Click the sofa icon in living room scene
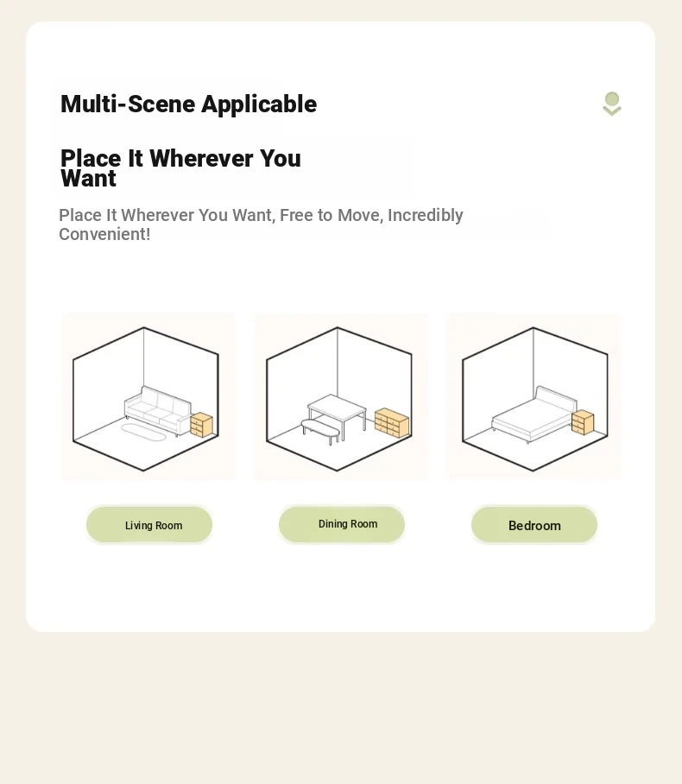Screen dimensions: 682x784 click(157, 410)
